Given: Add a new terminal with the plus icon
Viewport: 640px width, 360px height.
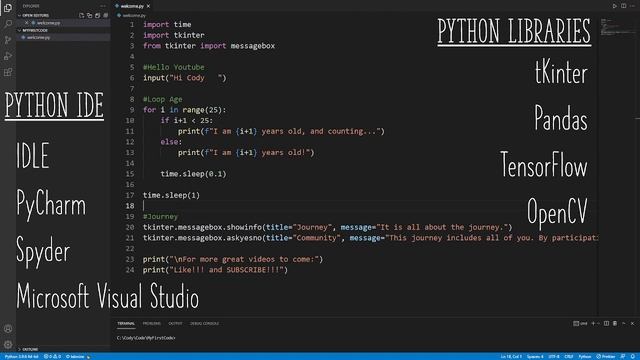Looking at the screenshot, I should click(593, 323).
